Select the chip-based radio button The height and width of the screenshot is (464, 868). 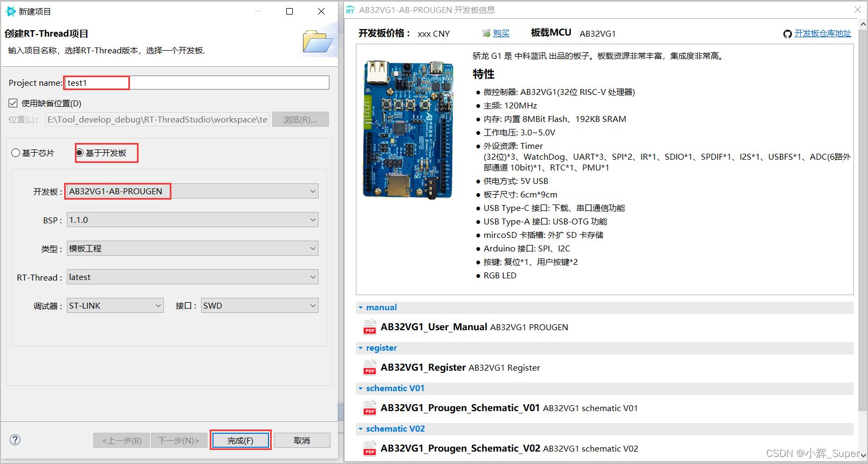point(16,153)
